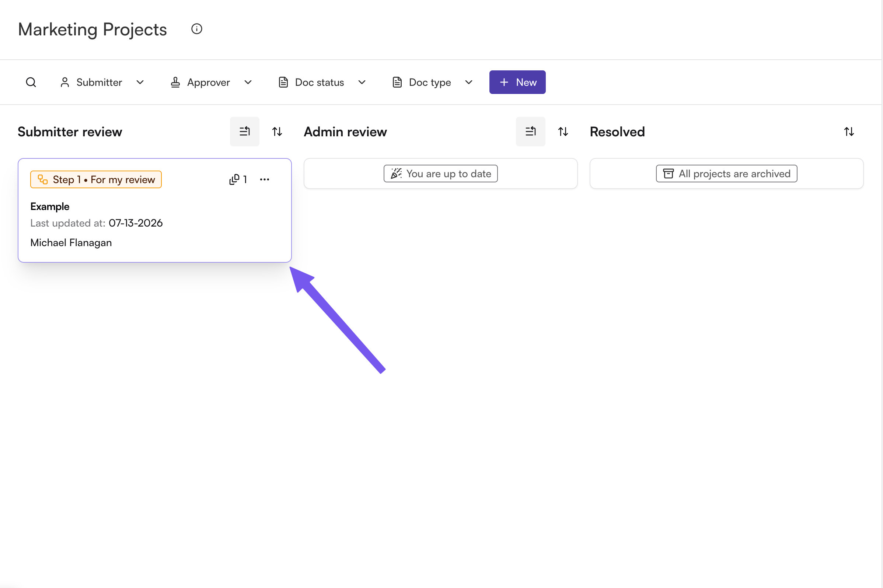Click the Step 1 For my review badge
This screenshot has width=883, height=588.
point(96,180)
